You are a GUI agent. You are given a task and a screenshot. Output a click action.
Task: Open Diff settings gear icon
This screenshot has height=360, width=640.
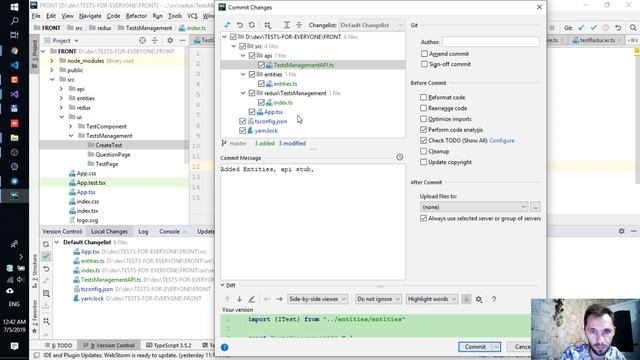point(479,299)
